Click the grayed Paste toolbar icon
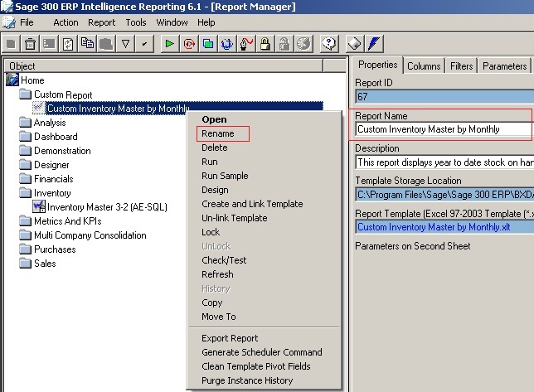The width and height of the screenshot is (534, 392). (x=106, y=44)
